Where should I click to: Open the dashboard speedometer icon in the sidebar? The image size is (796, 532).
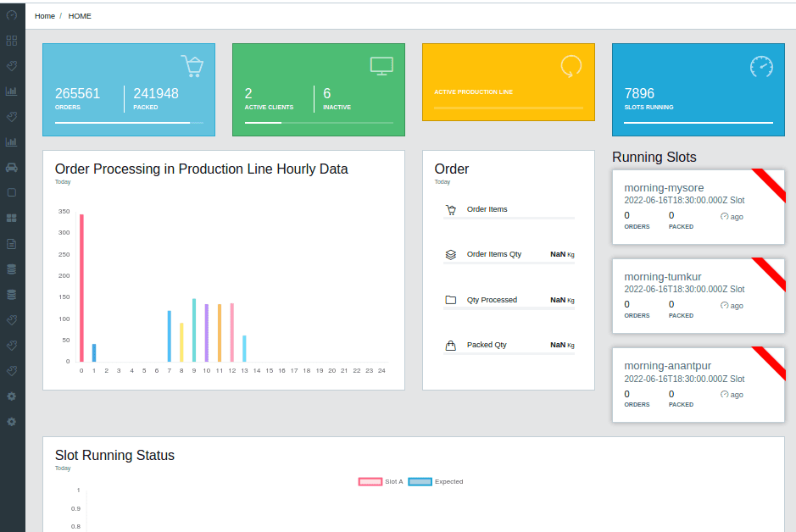12,15
